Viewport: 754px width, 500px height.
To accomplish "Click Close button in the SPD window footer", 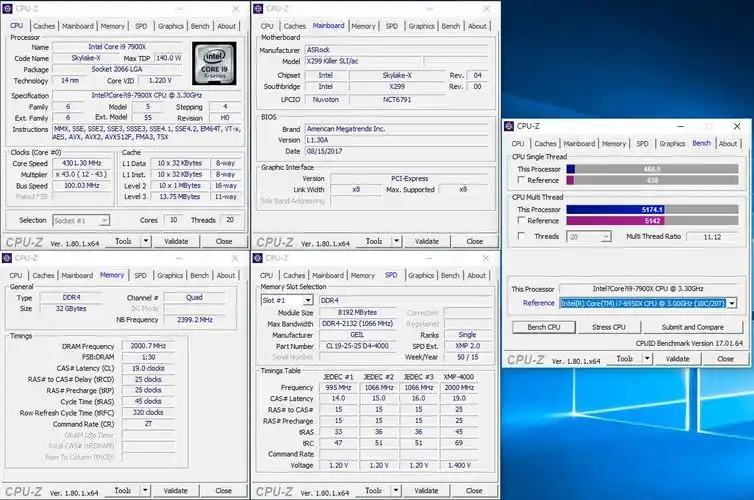I will 474,491.
